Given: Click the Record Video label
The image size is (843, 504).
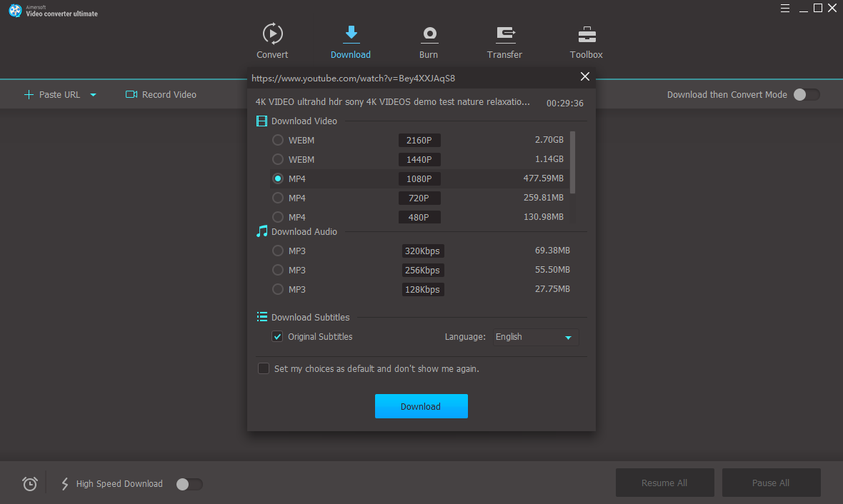Looking at the screenshot, I should point(169,94).
